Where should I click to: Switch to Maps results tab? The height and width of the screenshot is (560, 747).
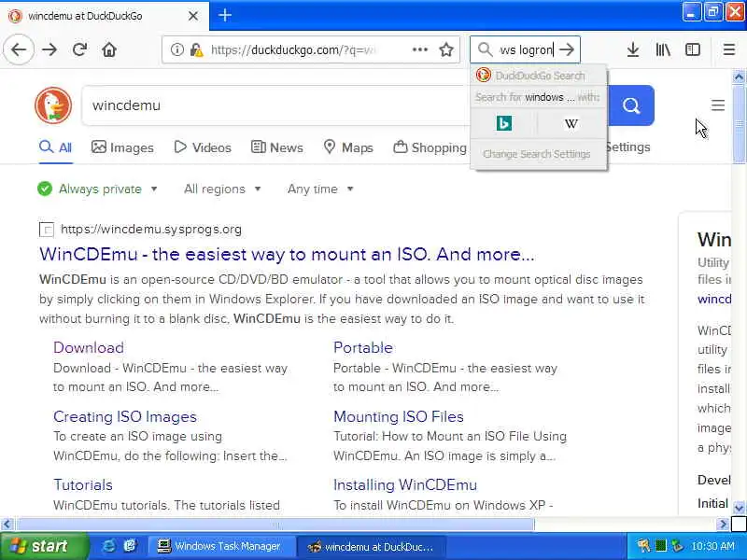tap(347, 147)
